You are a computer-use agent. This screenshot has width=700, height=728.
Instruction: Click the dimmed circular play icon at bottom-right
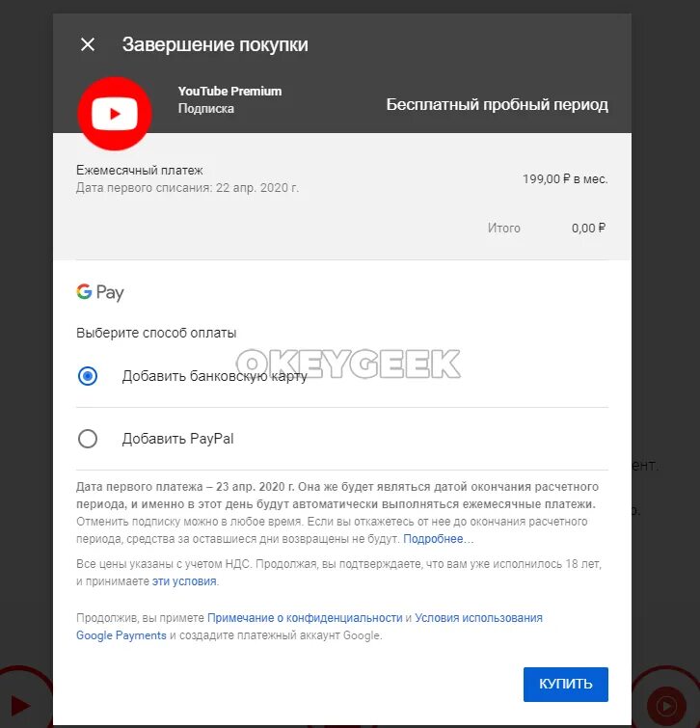tap(666, 706)
